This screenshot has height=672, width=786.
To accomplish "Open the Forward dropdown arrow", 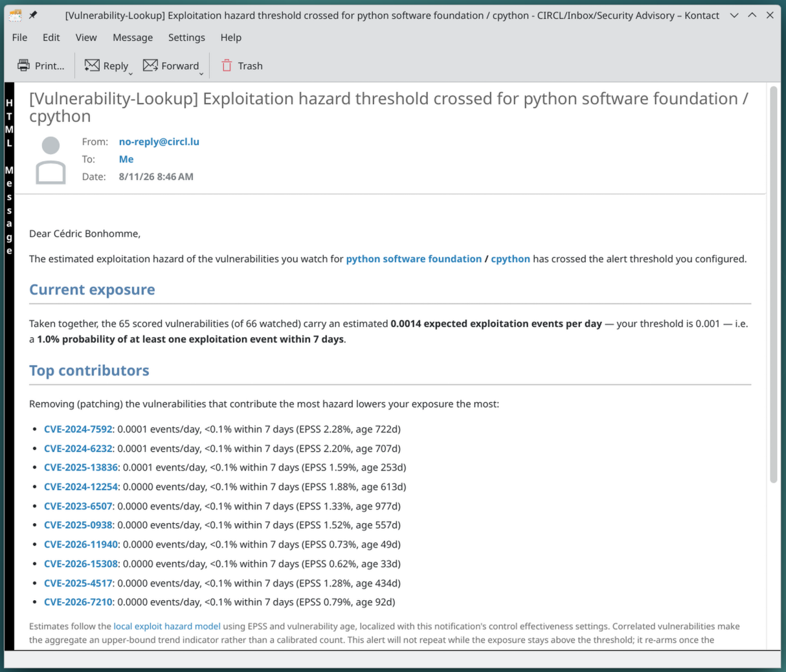I will [x=201, y=74].
